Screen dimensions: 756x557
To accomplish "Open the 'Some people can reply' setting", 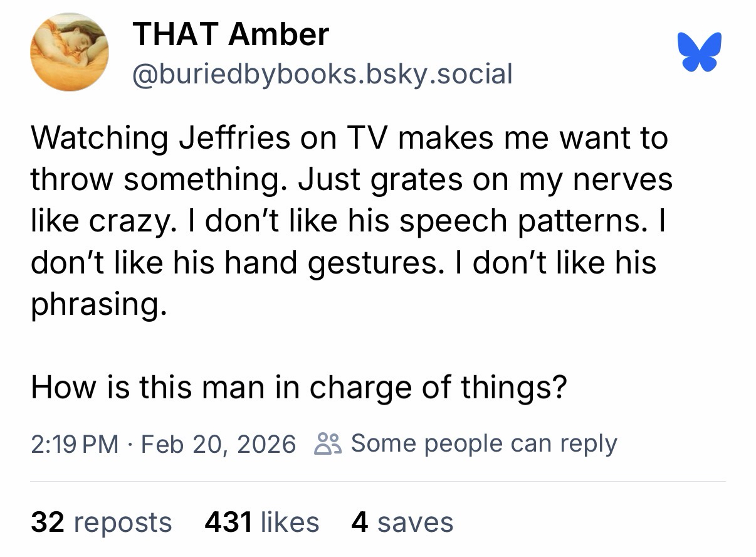I will point(483,443).
